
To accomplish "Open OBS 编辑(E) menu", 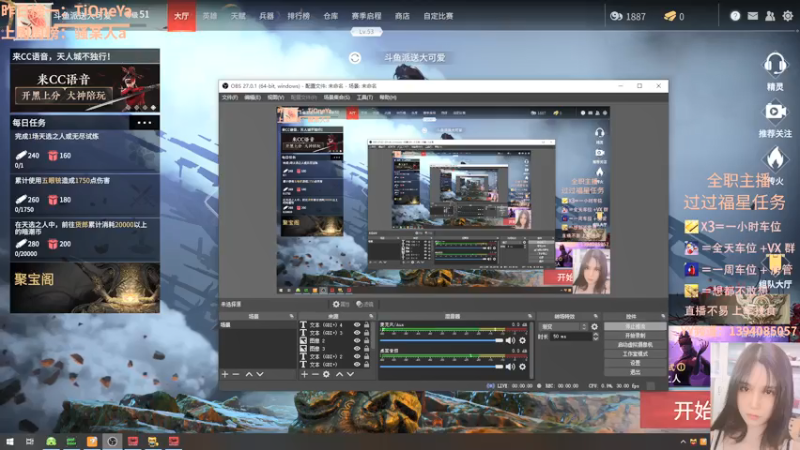I will (253, 97).
